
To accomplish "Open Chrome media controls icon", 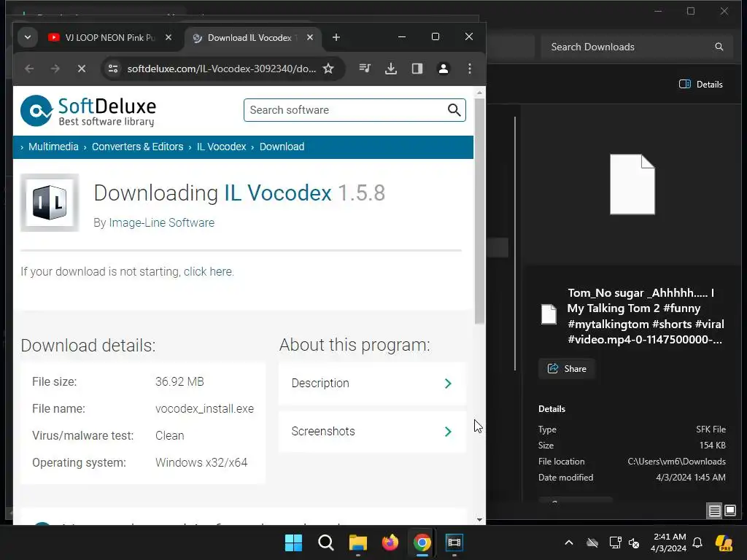I will pyautogui.click(x=365, y=69).
